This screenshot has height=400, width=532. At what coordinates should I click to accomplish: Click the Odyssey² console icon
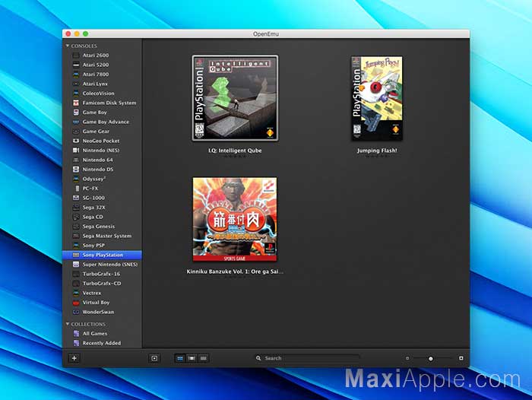coord(76,179)
